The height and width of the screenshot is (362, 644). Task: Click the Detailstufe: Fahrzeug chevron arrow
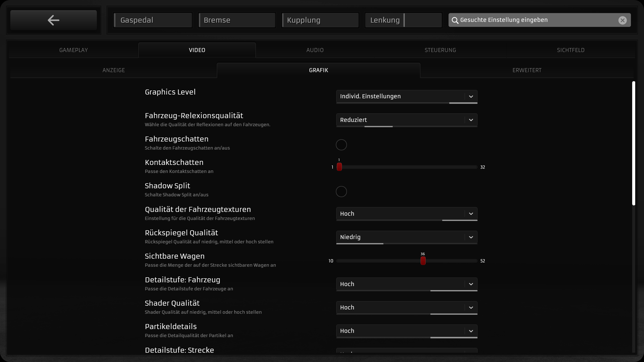tap(471, 284)
